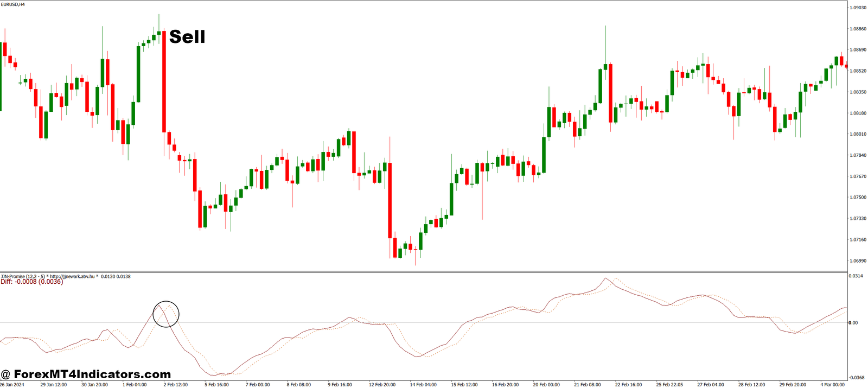The image size is (868, 388).
Task: Click the 14 Feb 04:00 time label
Action: pyautogui.click(x=423, y=385)
